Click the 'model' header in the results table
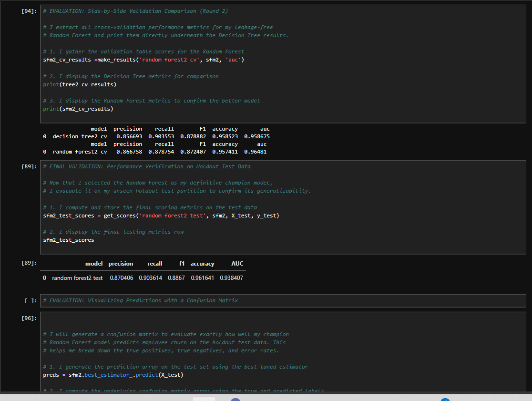 pyautogui.click(x=94, y=264)
